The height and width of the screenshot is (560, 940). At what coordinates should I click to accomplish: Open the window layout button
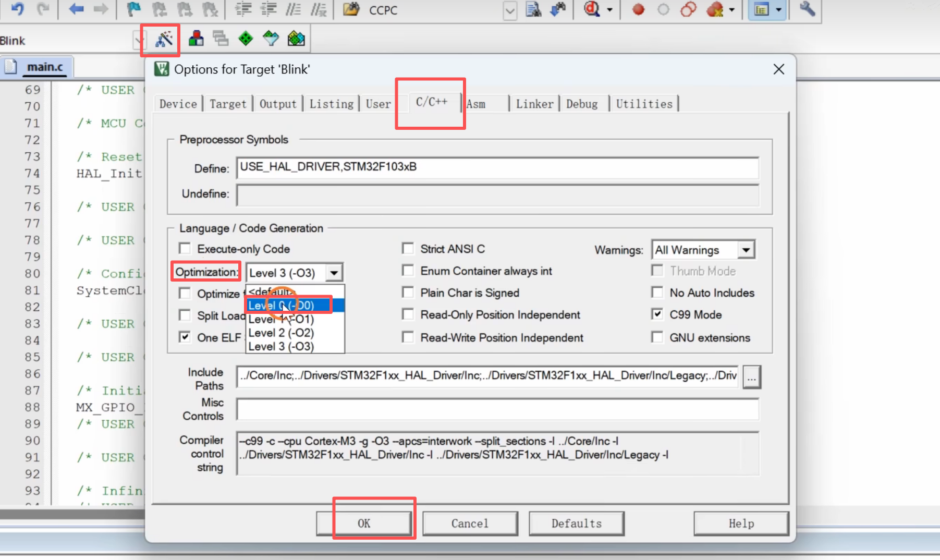(x=762, y=9)
